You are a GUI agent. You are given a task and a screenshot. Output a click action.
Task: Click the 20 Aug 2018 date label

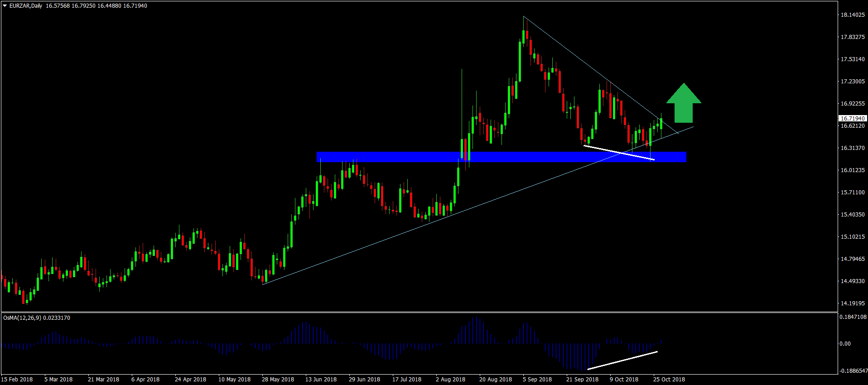click(x=496, y=380)
